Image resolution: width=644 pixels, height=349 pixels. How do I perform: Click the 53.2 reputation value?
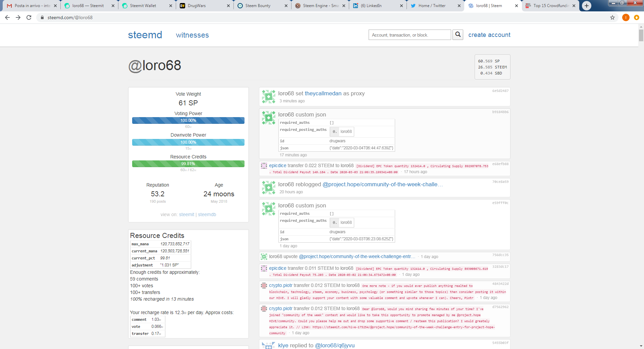158,194
